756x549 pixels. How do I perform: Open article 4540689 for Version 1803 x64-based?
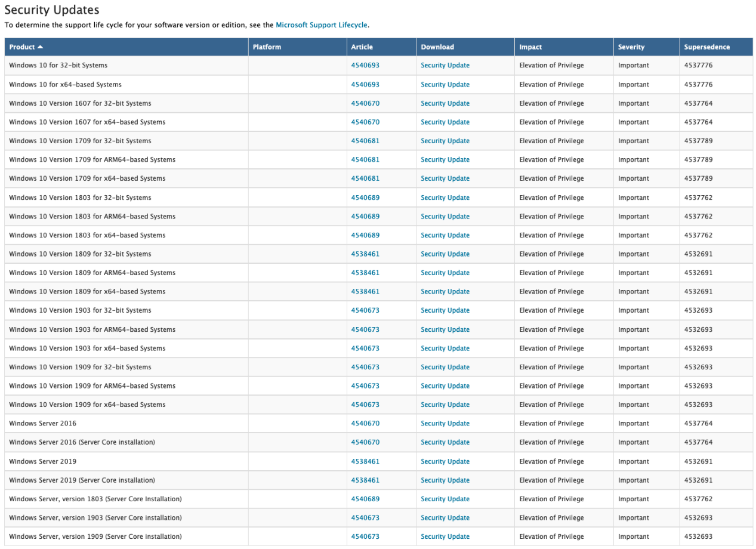point(365,235)
